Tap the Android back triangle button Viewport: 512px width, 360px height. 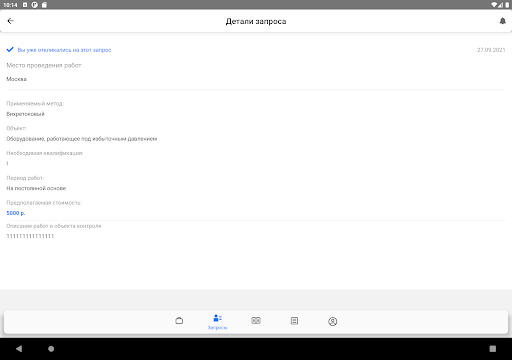(19, 349)
